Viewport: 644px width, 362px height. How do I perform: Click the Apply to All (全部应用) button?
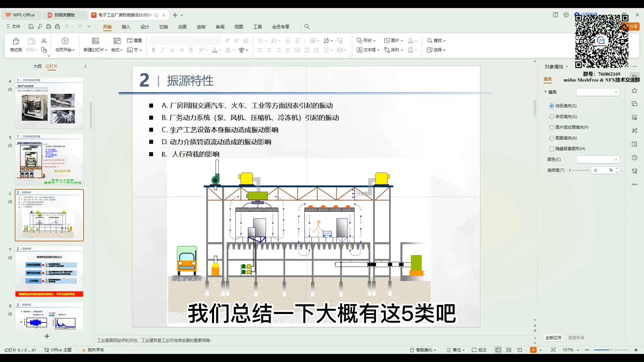(x=553, y=338)
